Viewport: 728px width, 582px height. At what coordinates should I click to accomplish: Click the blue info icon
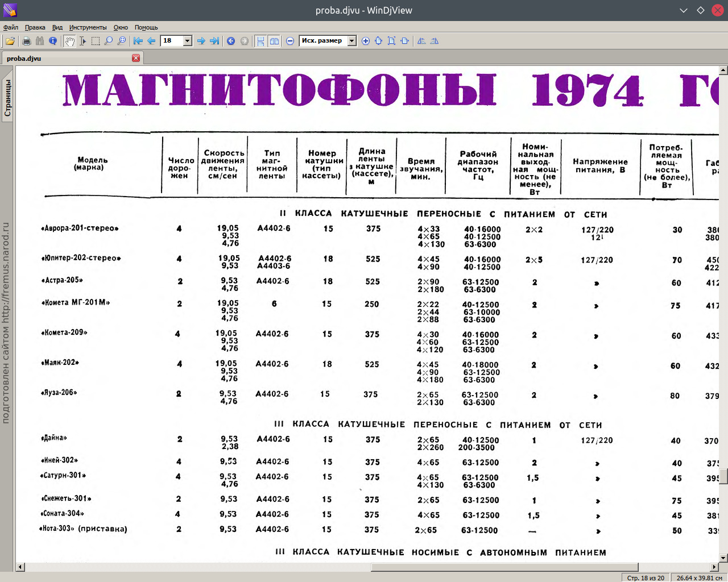[53, 41]
